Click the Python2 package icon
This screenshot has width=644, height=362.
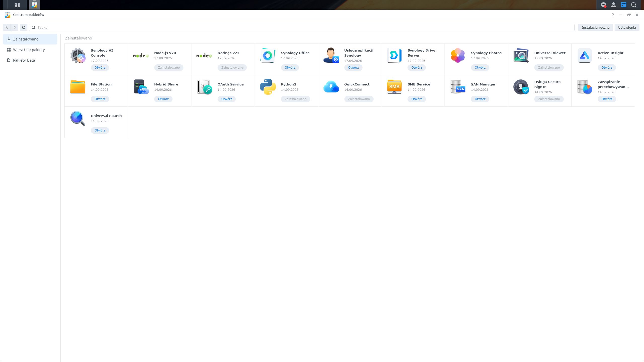click(268, 87)
